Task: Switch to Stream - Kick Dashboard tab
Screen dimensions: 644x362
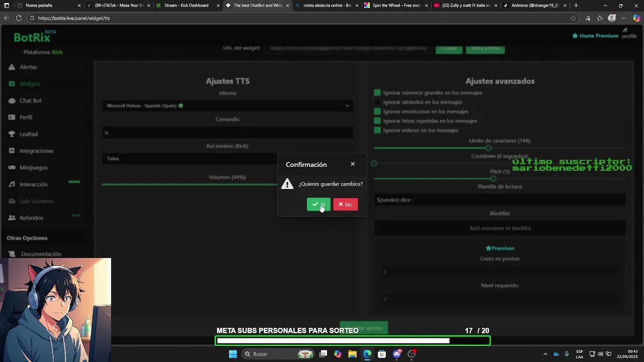Action: (x=187, y=6)
